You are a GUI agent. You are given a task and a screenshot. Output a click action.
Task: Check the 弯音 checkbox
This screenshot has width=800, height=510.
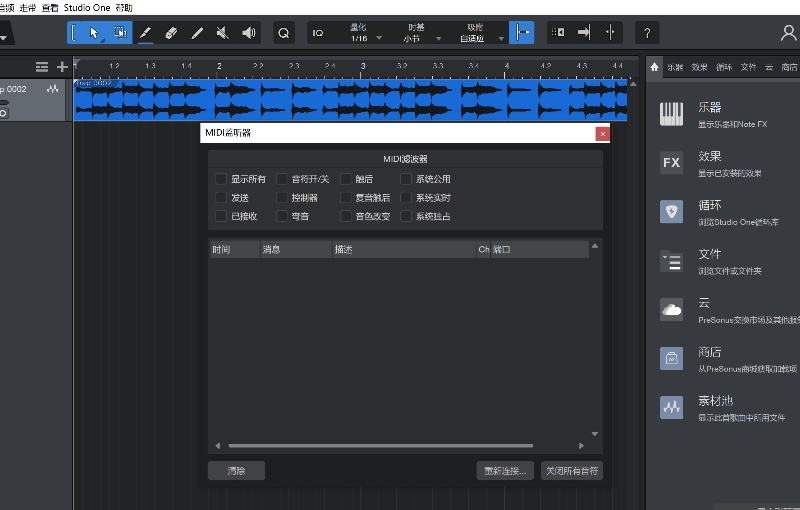tap(282, 216)
